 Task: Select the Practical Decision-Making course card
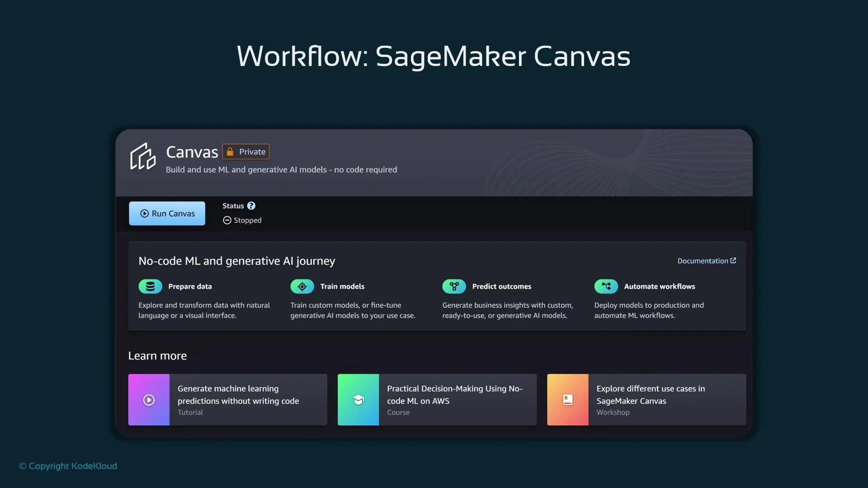(436, 399)
